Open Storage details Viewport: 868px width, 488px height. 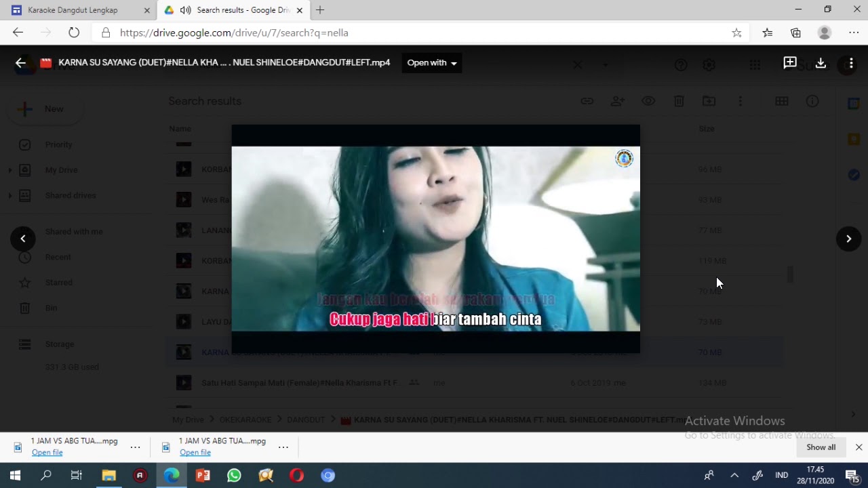pyautogui.click(x=60, y=344)
